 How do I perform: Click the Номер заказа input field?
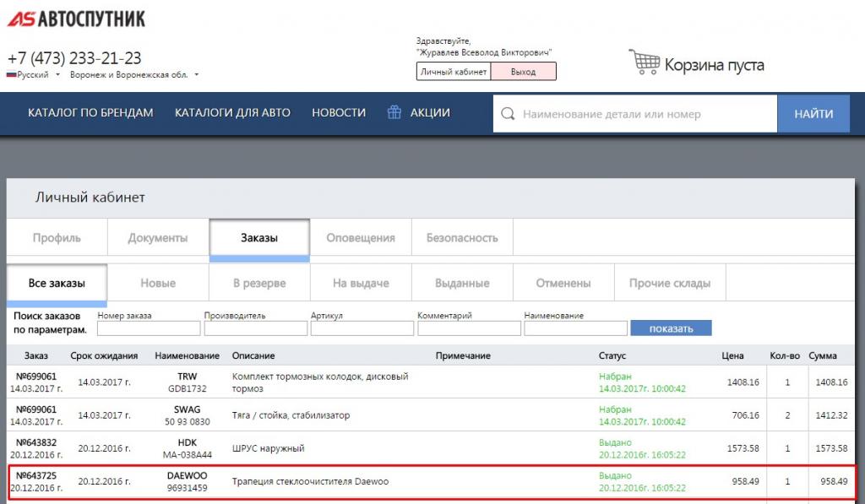pos(149,328)
